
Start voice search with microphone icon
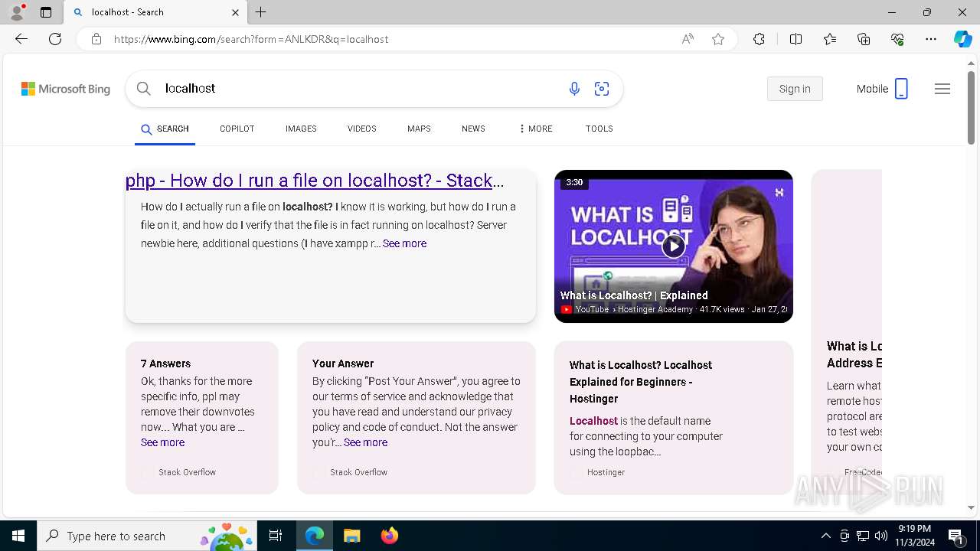pos(574,89)
